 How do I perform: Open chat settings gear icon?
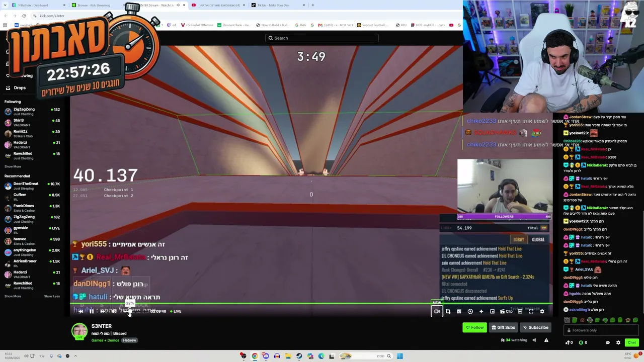(618, 342)
